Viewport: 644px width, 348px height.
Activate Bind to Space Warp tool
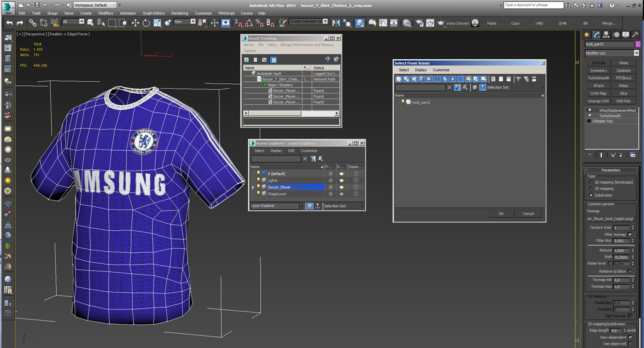click(x=54, y=23)
